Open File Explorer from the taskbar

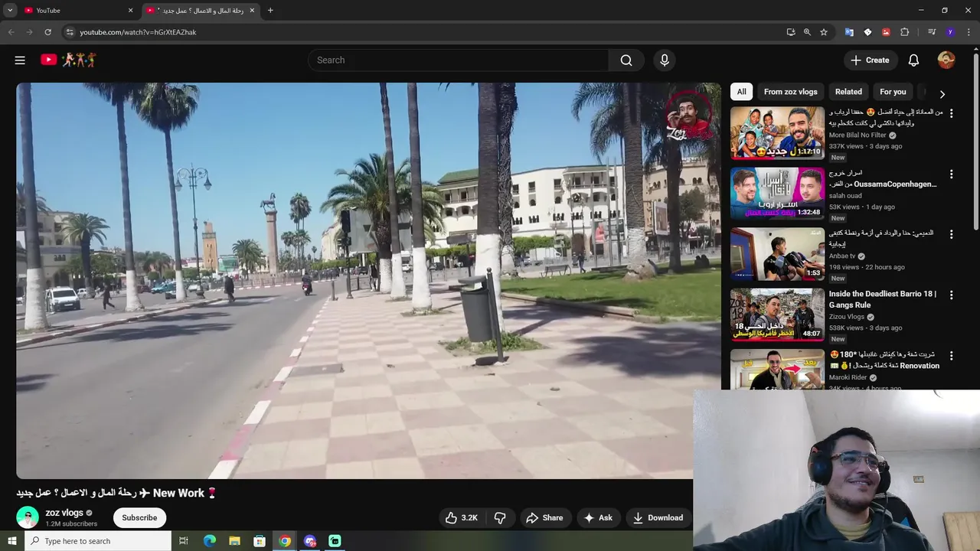click(x=235, y=541)
